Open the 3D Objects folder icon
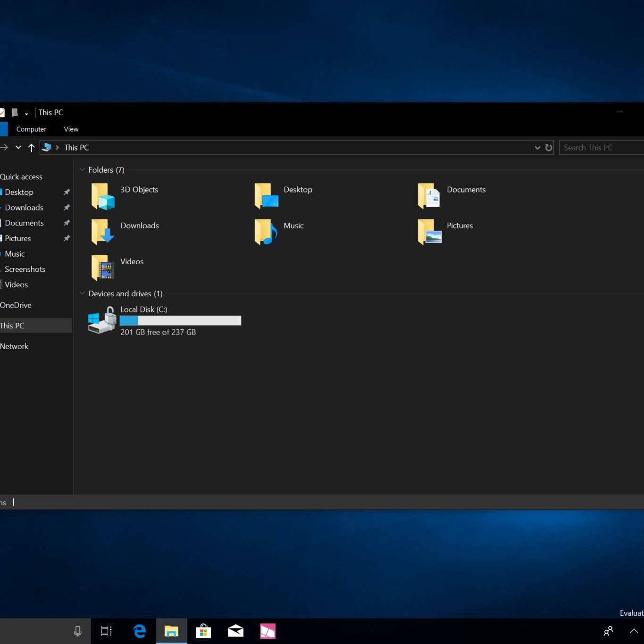This screenshot has width=644, height=644. [103, 196]
